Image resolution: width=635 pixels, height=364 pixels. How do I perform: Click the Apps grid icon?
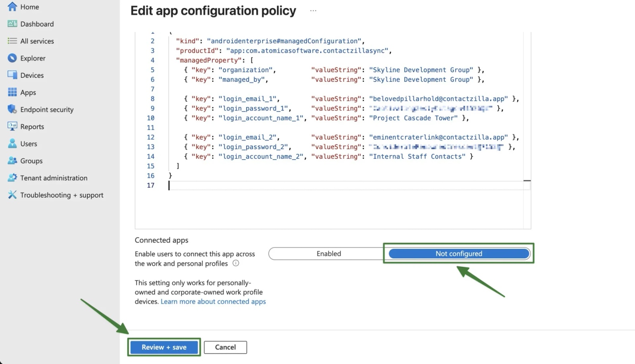point(12,92)
